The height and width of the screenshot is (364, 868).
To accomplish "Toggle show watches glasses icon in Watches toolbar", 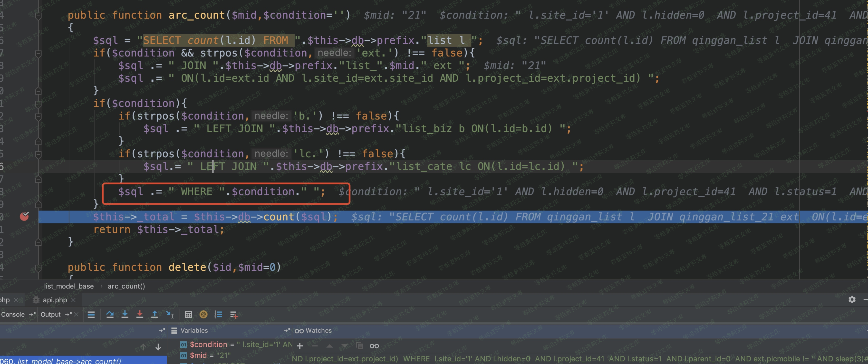I will pyautogui.click(x=374, y=346).
